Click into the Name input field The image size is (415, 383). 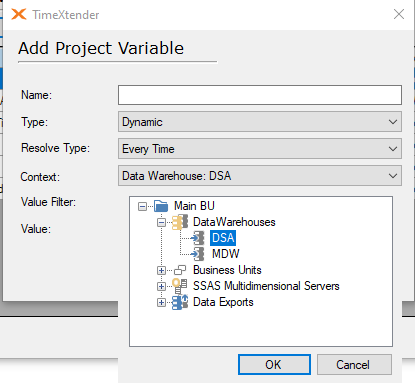pyautogui.click(x=260, y=95)
